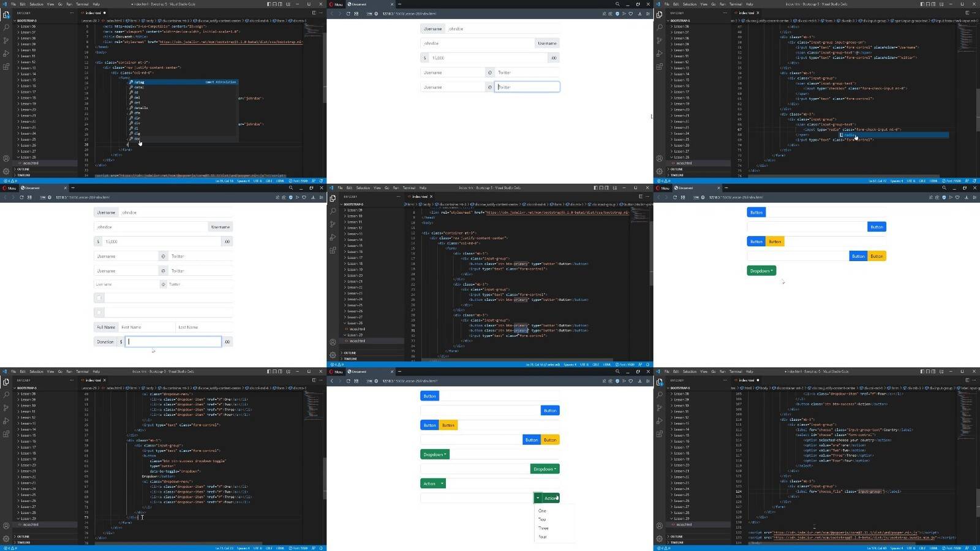Select standalone radio above Full Name in Donation browser
The width and height of the screenshot is (980, 551).
point(99,313)
